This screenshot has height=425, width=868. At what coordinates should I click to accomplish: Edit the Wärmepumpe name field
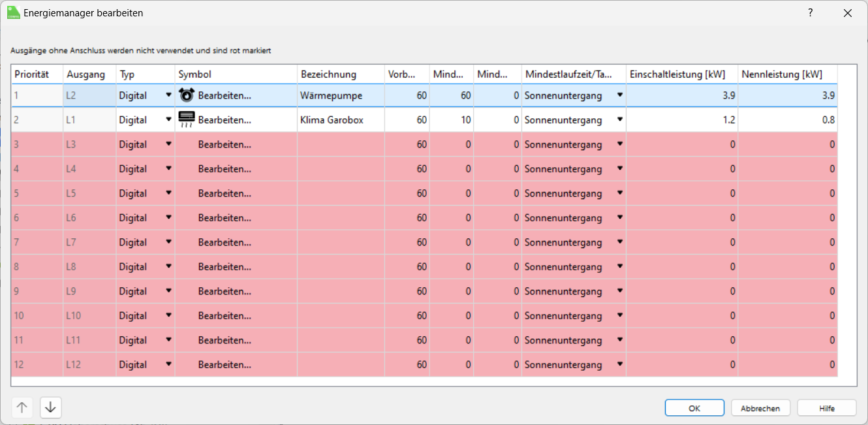(340, 95)
